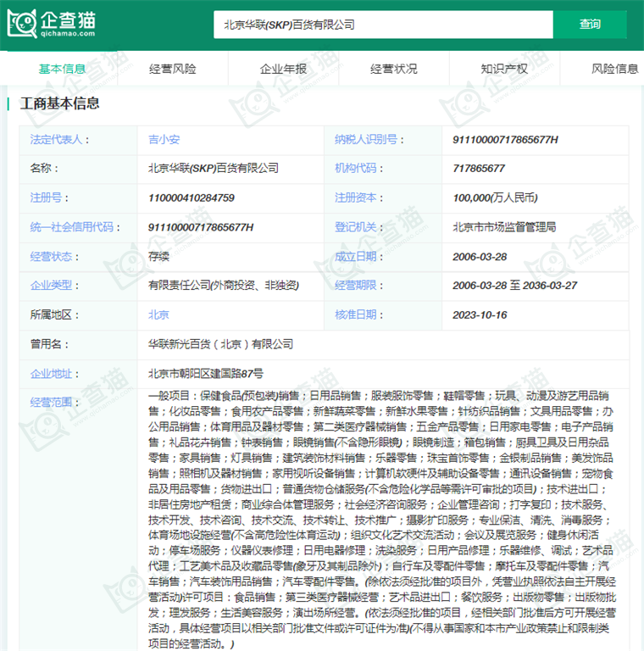Click the 核准日期 label link

(356, 314)
